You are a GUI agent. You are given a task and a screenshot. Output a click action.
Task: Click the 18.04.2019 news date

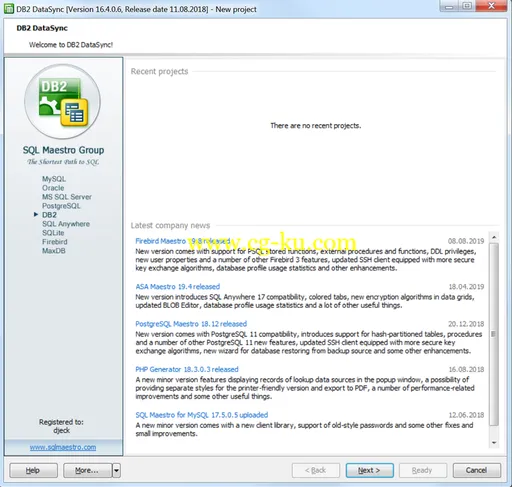point(466,287)
